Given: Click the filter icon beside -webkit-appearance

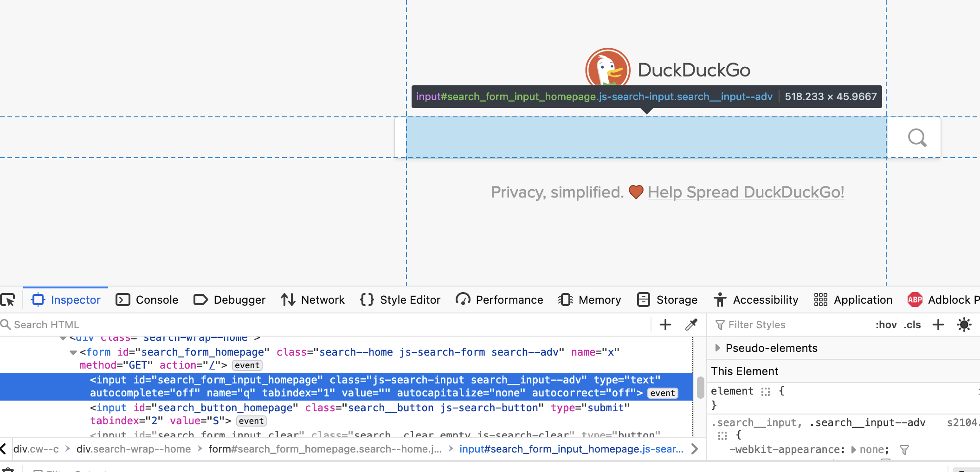Looking at the screenshot, I should (x=904, y=450).
